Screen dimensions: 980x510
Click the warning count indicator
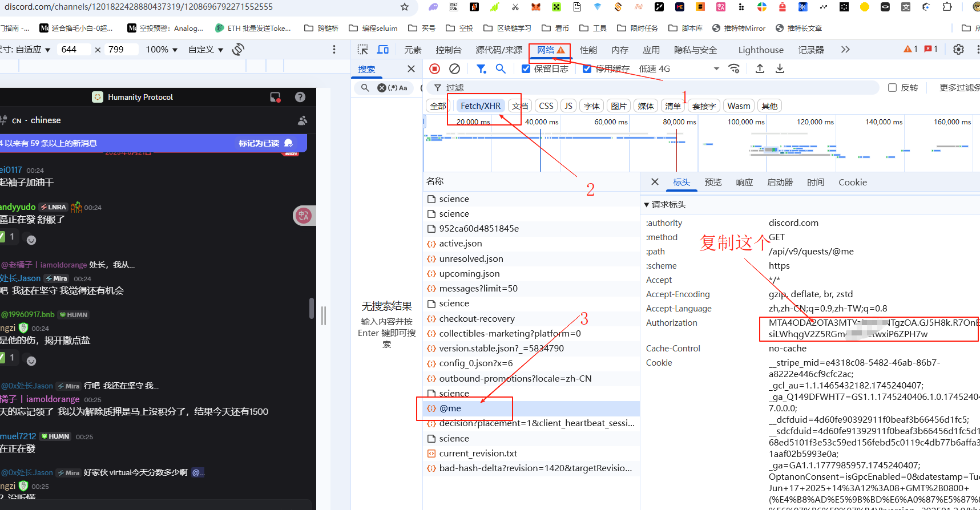point(910,49)
